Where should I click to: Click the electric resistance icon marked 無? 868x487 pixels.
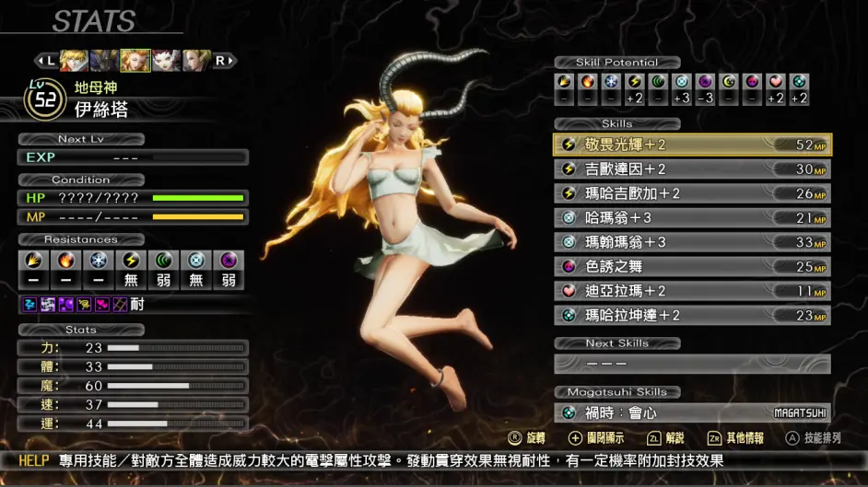point(131,261)
